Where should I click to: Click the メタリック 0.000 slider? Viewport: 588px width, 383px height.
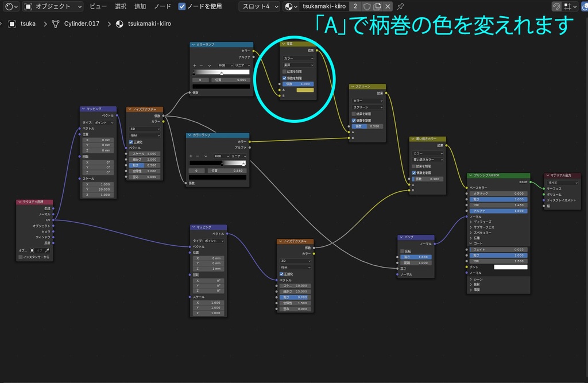[x=498, y=194]
